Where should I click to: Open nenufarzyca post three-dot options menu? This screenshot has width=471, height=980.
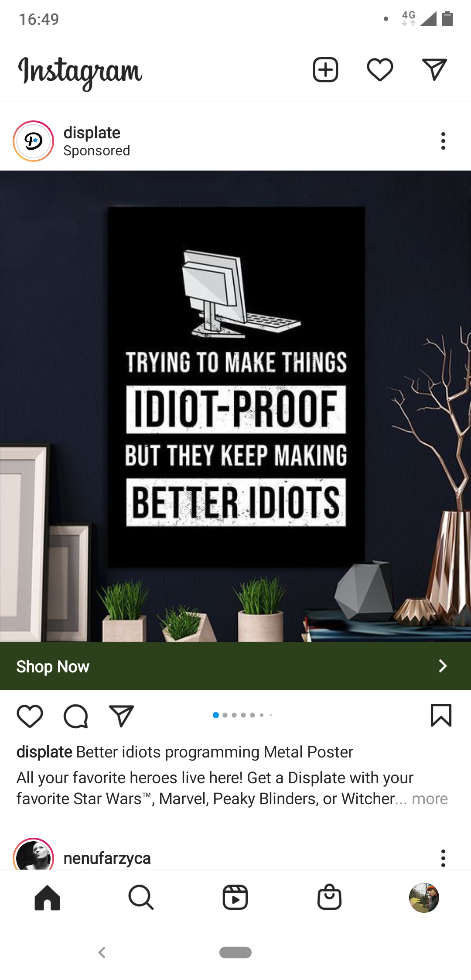point(443,858)
